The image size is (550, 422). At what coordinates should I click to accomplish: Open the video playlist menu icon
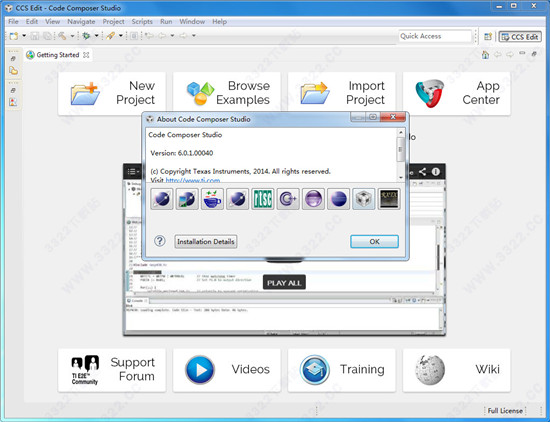coord(133,172)
